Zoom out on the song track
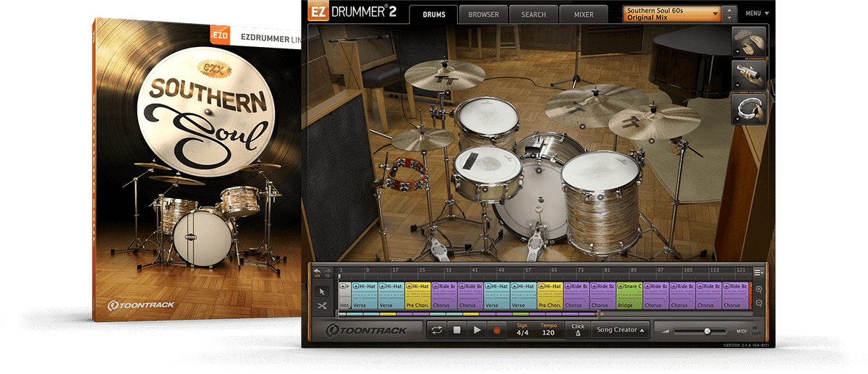This screenshot has height=374, width=868. tap(759, 302)
